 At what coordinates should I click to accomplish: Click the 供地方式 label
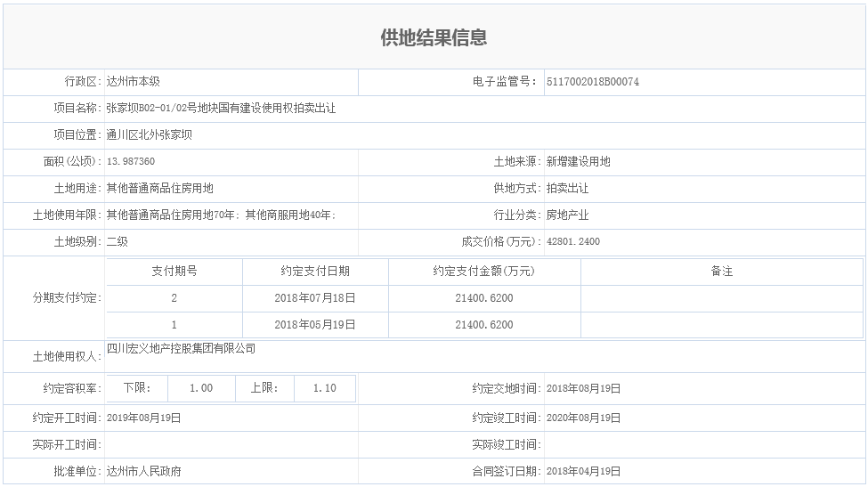tap(517, 188)
